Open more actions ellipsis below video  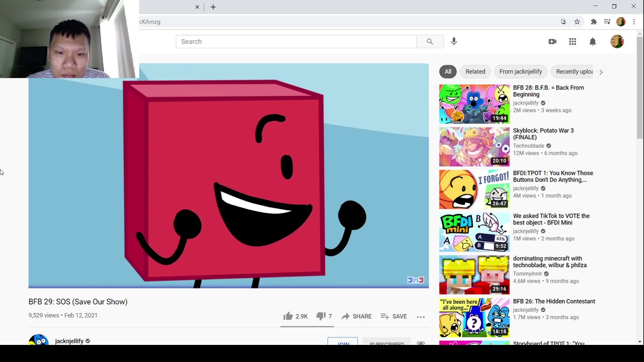421,317
